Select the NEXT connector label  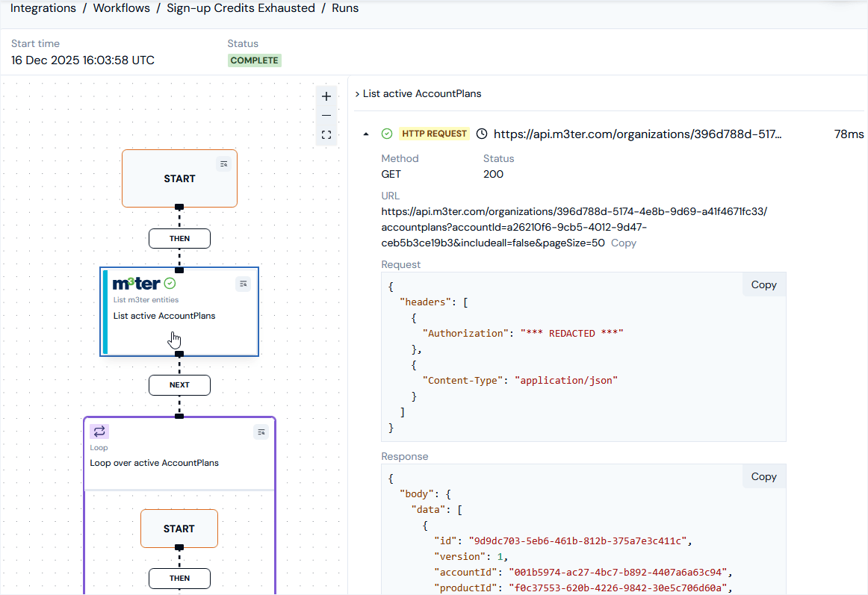click(179, 384)
